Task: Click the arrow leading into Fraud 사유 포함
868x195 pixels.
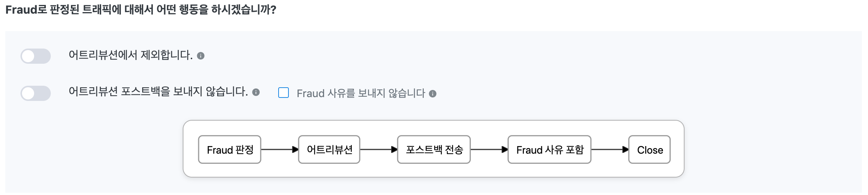Action: (489, 150)
